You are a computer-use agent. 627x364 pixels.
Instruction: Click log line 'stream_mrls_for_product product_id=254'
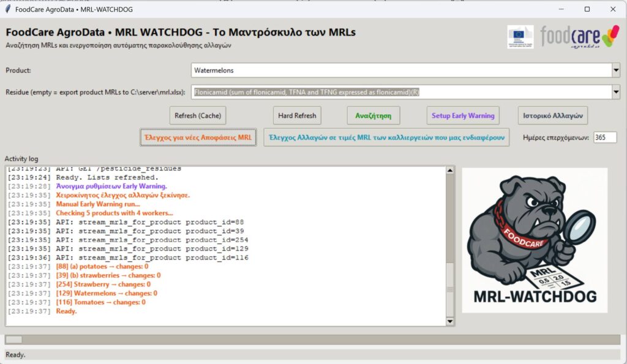click(163, 240)
